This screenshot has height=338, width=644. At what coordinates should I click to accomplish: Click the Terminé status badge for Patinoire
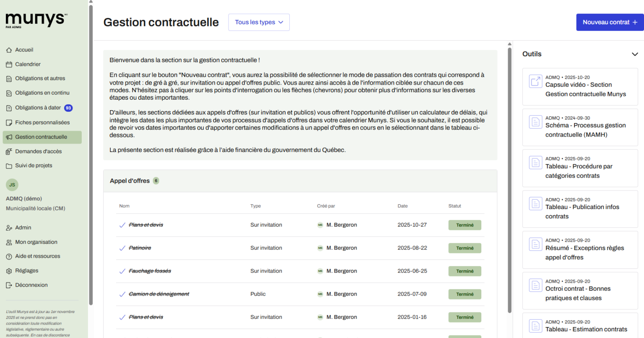465,248
